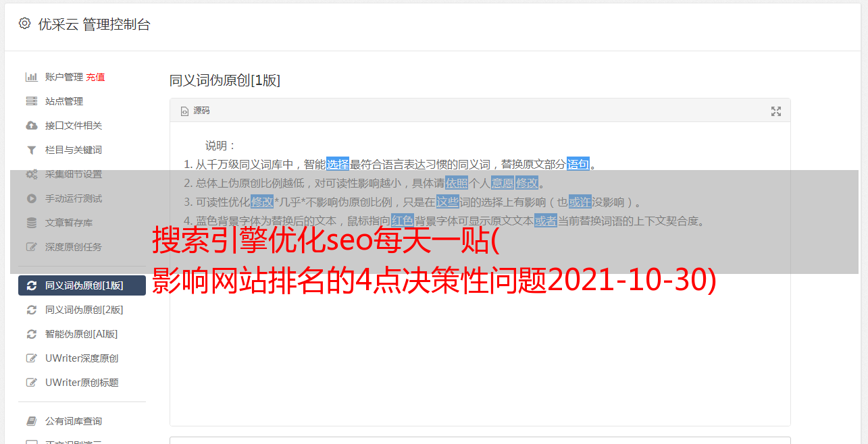Click the highlighted word 语句 in line 1

(x=578, y=164)
